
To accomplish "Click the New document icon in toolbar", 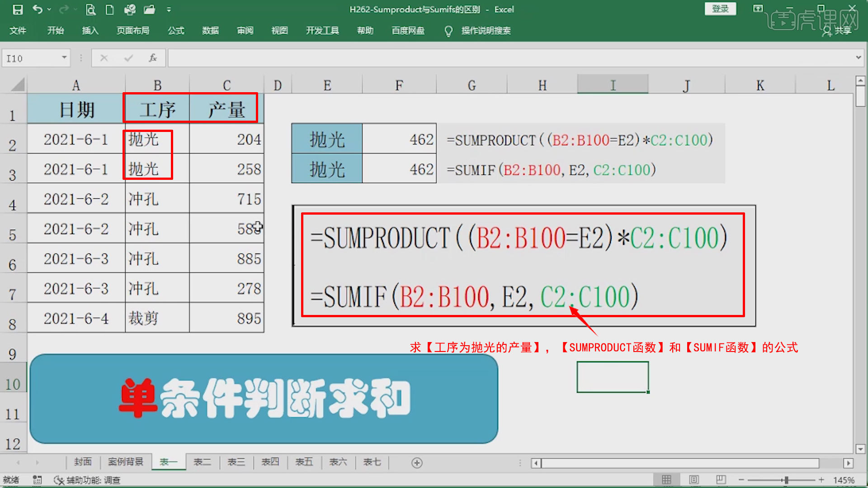I will [x=109, y=9].
